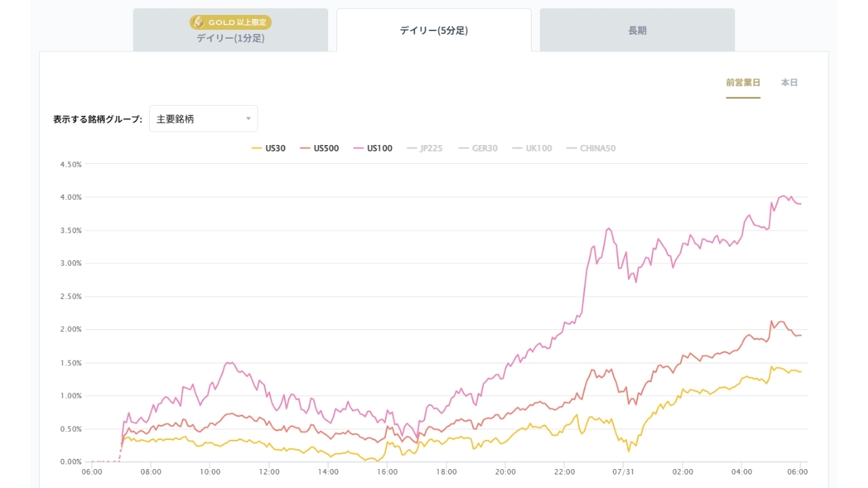This screenshot has height=488, width=868.
Task: Open the 主要銘柄 group dropdown
Action: coord(203,119)
